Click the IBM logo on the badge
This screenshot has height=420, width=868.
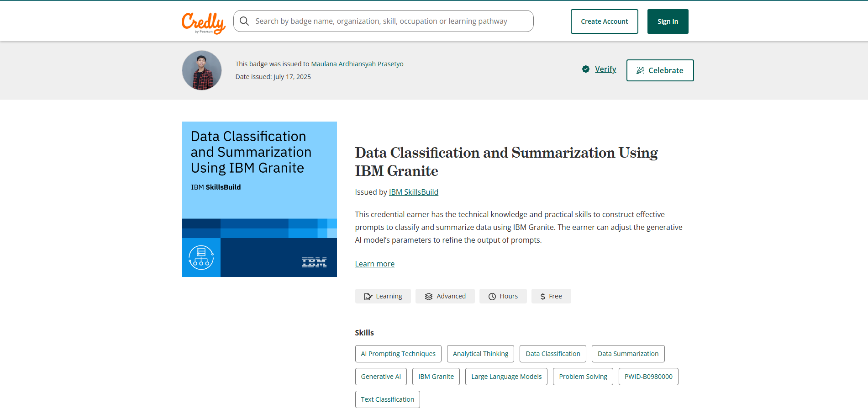pyautogui.click(x=314, y=262)
